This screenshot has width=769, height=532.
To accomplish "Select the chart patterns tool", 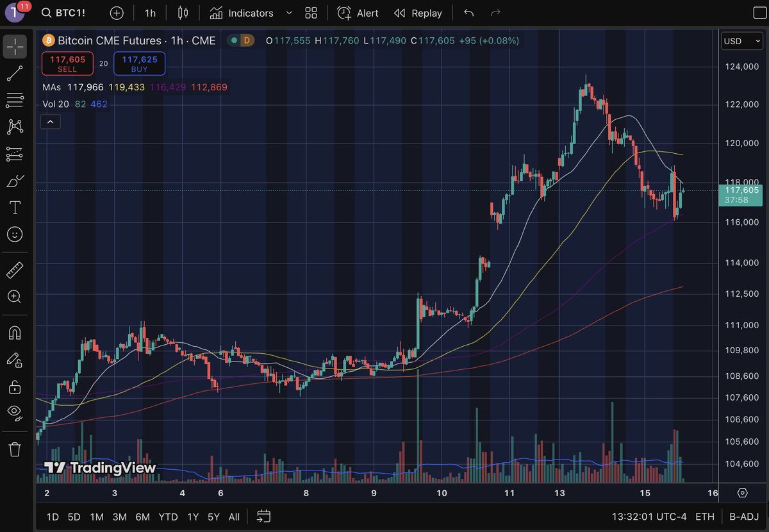I will coord(15,127).
